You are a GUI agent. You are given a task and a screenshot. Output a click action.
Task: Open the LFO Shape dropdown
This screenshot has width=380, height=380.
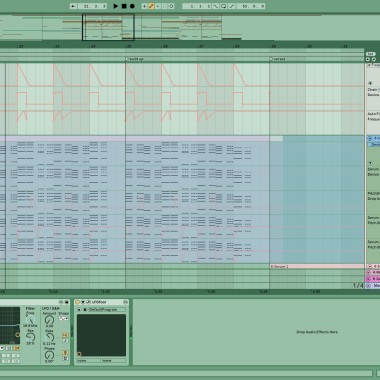(x=63, y=319)
